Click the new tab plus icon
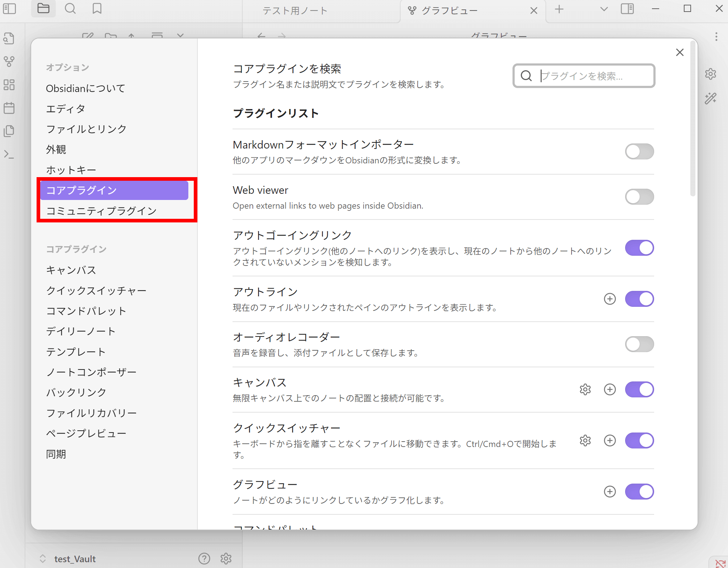The width and height of the screenshot is (728, 568). (x=559, y=9)
